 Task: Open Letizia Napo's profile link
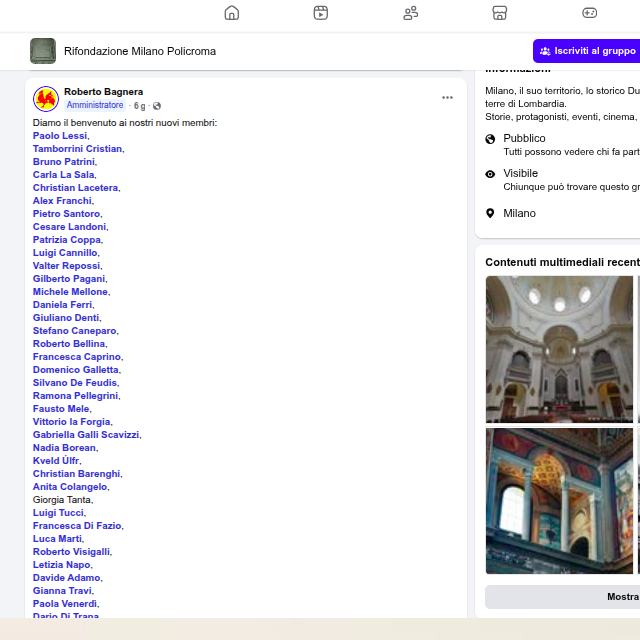tap(62, 565)
